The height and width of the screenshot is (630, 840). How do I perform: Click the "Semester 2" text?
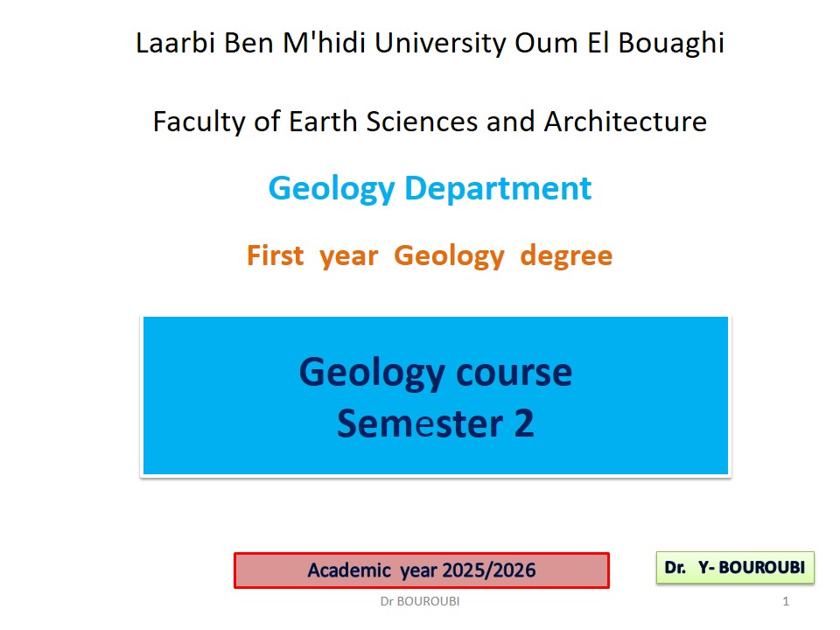[x=435, y=423]
